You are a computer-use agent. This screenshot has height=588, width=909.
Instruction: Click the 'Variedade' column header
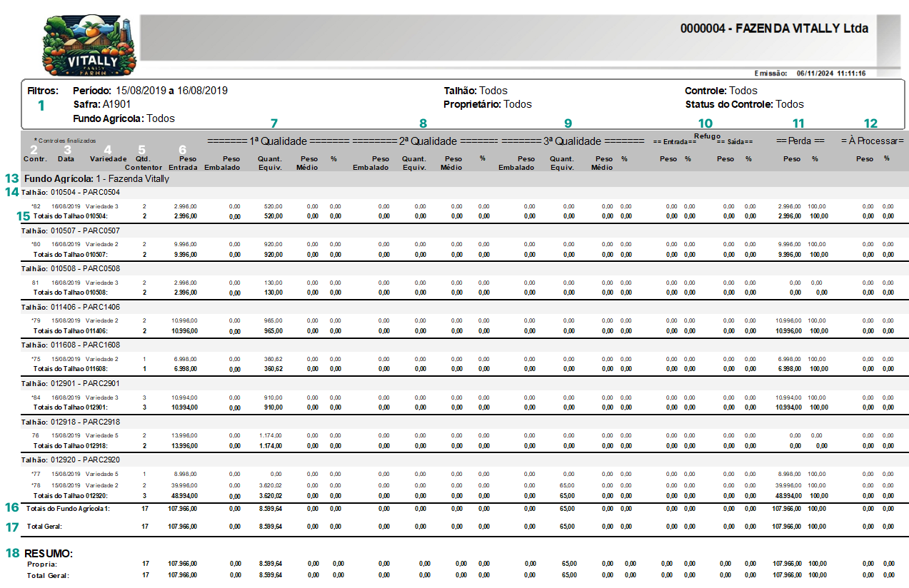pos(108,158)
